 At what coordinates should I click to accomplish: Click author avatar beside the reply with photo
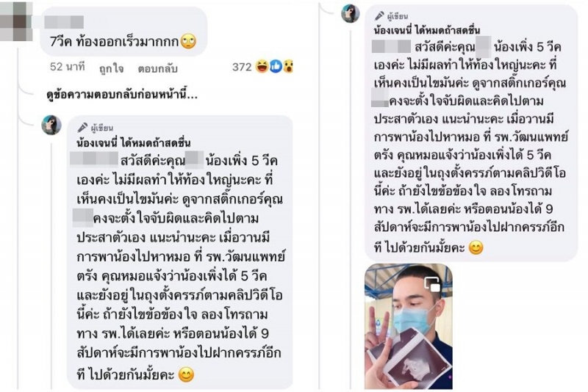351,14
